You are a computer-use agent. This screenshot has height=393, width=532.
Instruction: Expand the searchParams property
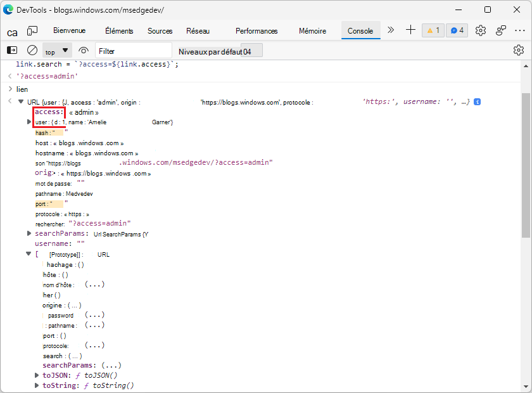point(29,234)
